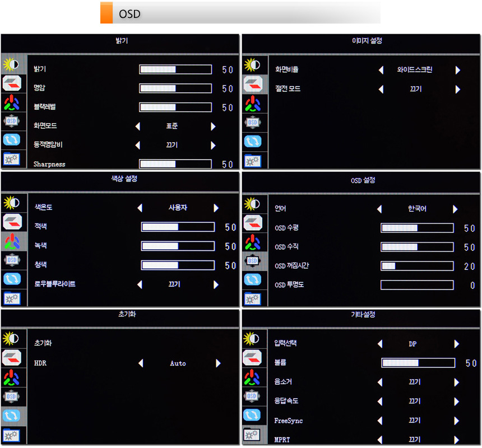The width and height of the screenshot is (482, 448).
Task: Click the empty OSD 투명도 bar
Action: pyautogui.click(x=416, y=285)
